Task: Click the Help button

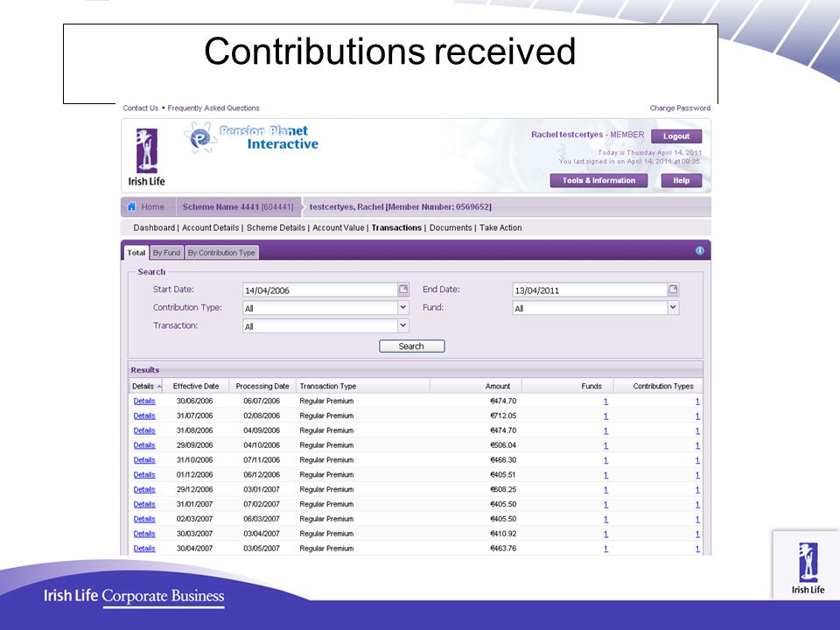Action: [x=681, y=180]
